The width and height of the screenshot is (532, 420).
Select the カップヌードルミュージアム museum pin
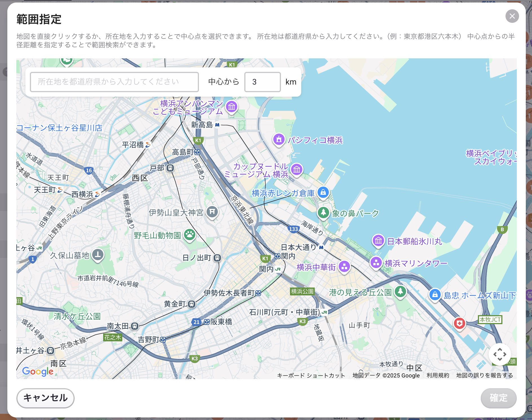tap(297, 170)
